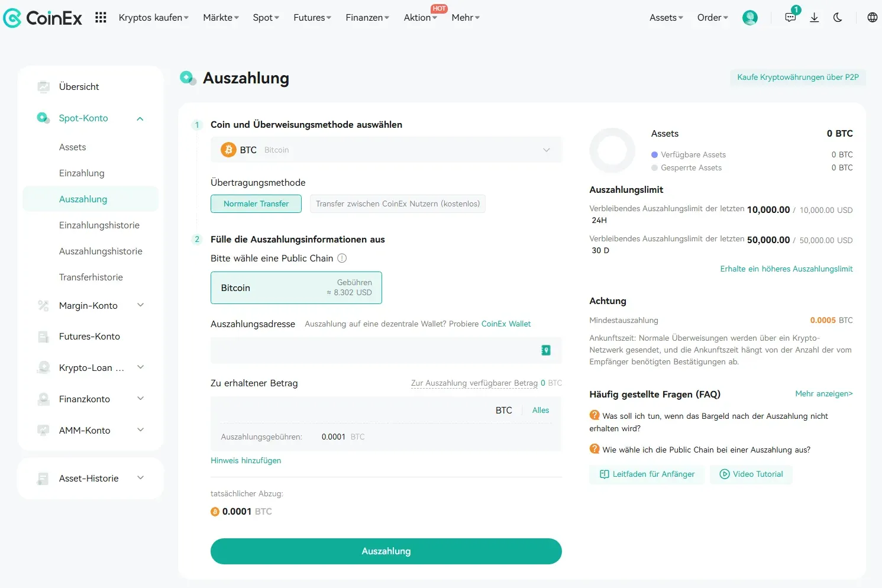Select Normaler Transfer method

coord(256,203)
